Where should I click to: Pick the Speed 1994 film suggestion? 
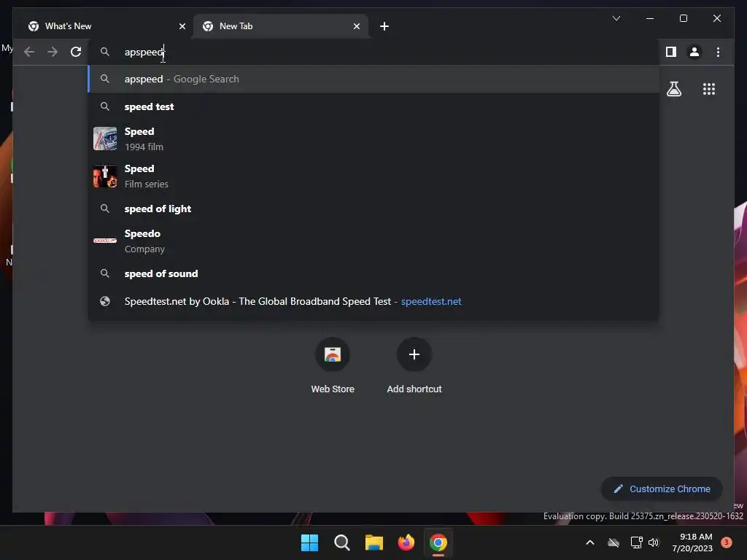[374, 139]
